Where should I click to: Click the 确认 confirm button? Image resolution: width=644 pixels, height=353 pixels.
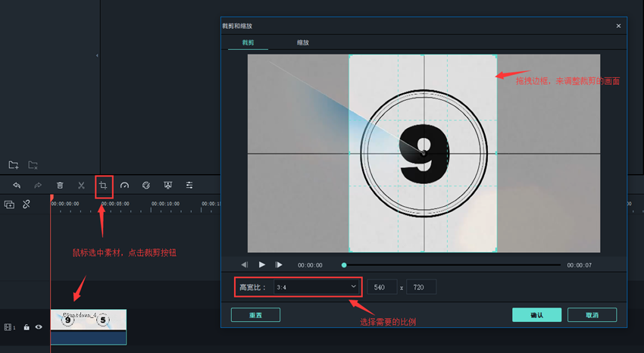coord(537,315)
